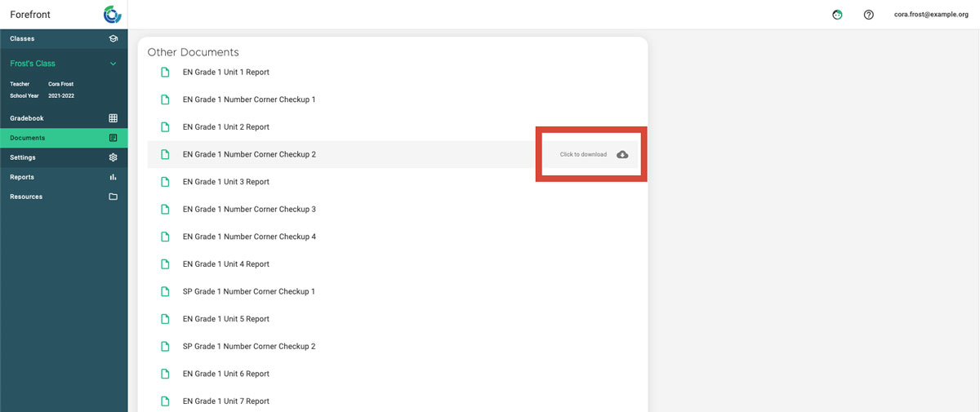Click the Resources folder icon
The image size is (980, 412).
[x=113, y=197]
